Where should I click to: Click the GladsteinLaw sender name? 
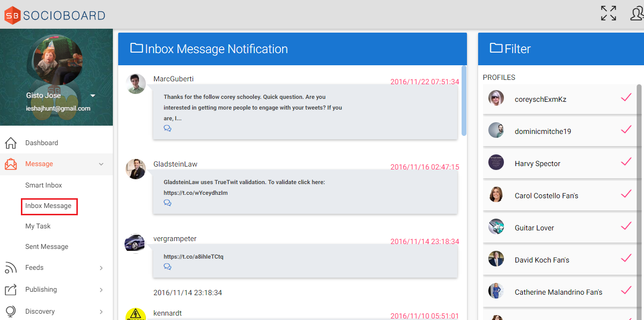point(175,164)
